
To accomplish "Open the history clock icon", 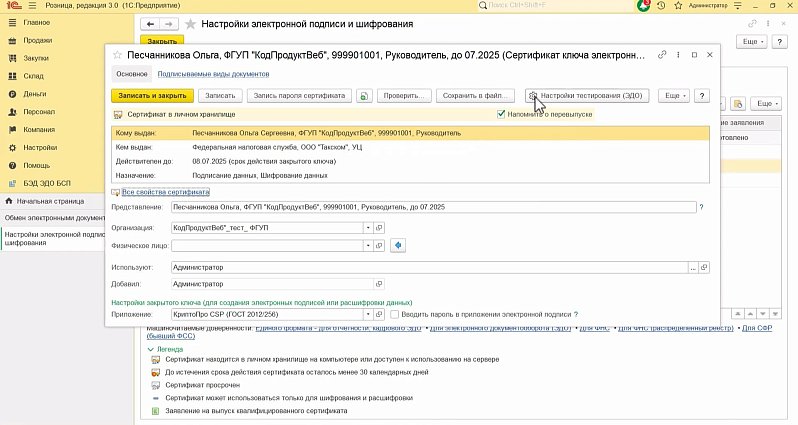I will coord(661,6).
